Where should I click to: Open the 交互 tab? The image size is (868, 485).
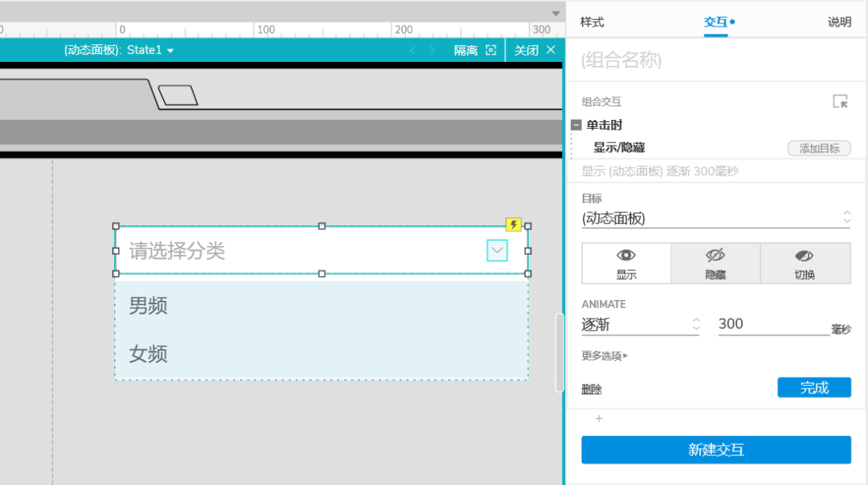coord(716,23)
